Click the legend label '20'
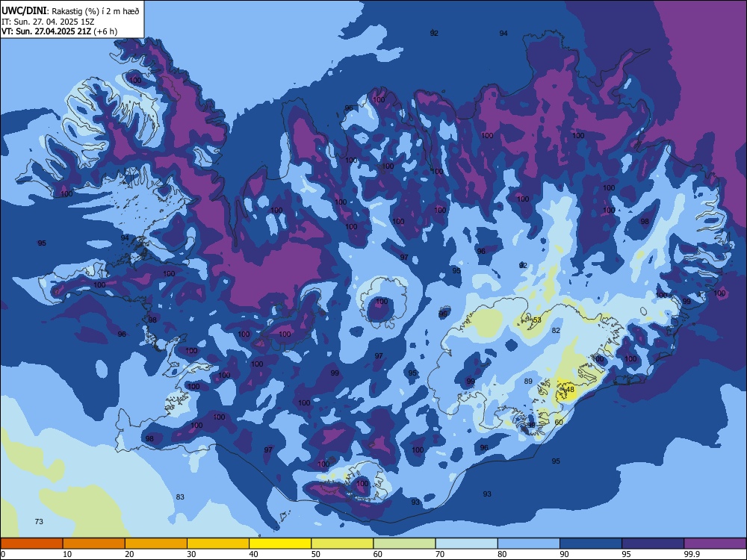 (x=129, y=554)
